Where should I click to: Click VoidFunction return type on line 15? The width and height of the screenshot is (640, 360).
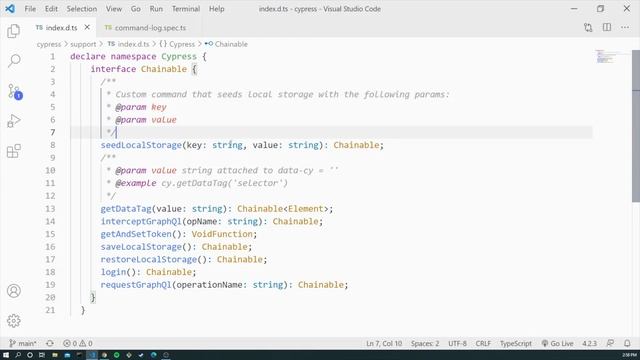click(222, 234)
